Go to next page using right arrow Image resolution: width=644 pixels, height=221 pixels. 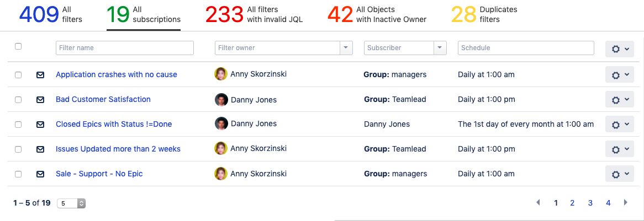tap(626, 203)
